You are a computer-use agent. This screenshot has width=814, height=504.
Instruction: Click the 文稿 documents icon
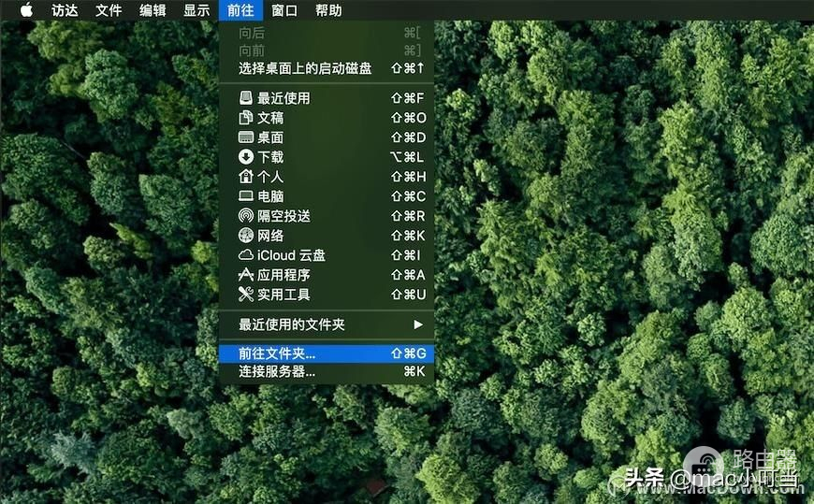point(245,117)
